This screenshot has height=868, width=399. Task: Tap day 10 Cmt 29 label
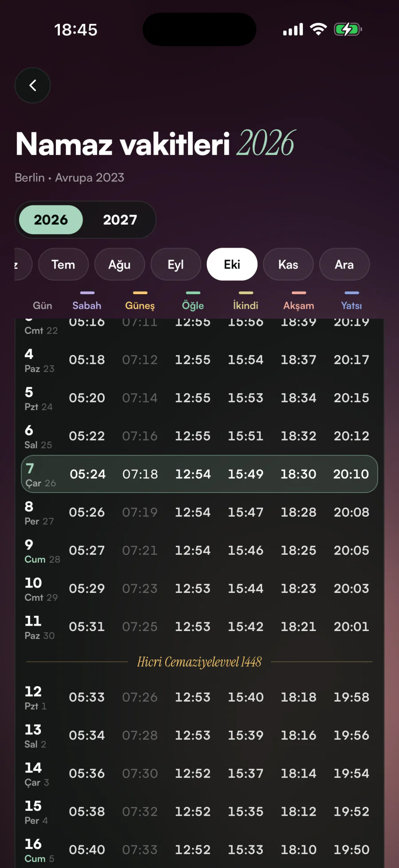(41, 589)
